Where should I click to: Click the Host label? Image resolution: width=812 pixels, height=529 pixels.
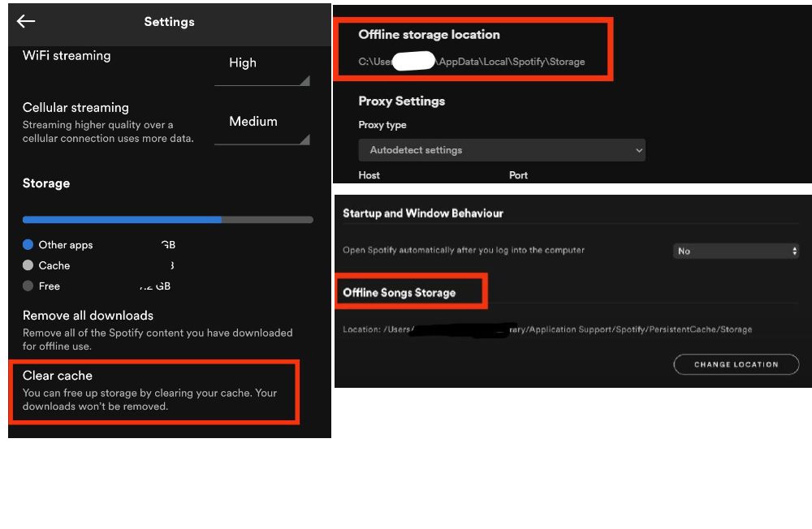pos(369,175)
